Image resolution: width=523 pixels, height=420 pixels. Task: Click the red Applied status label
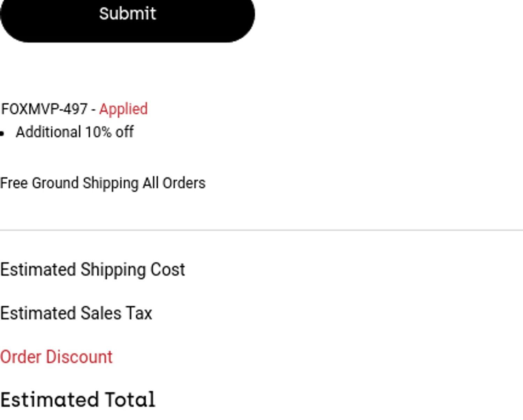[x=123, y=109]
